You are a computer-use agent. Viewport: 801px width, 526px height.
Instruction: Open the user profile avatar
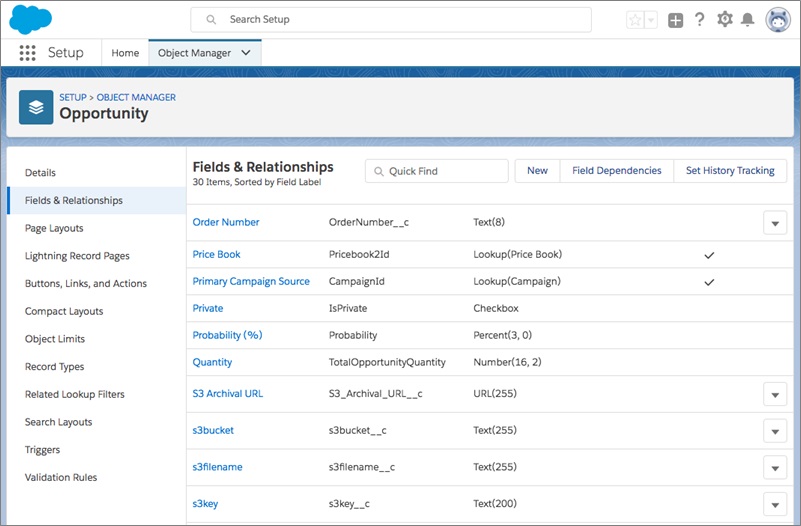click(x=778, y=20)
